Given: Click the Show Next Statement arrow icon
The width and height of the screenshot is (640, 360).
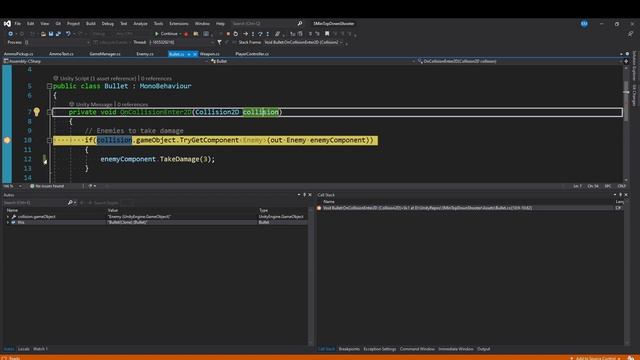Looking at the screenshot, I should click(x=245, y=34).
